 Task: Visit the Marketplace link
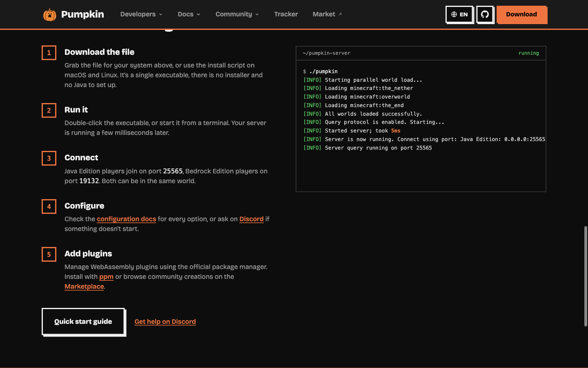(x=84, y=287)
